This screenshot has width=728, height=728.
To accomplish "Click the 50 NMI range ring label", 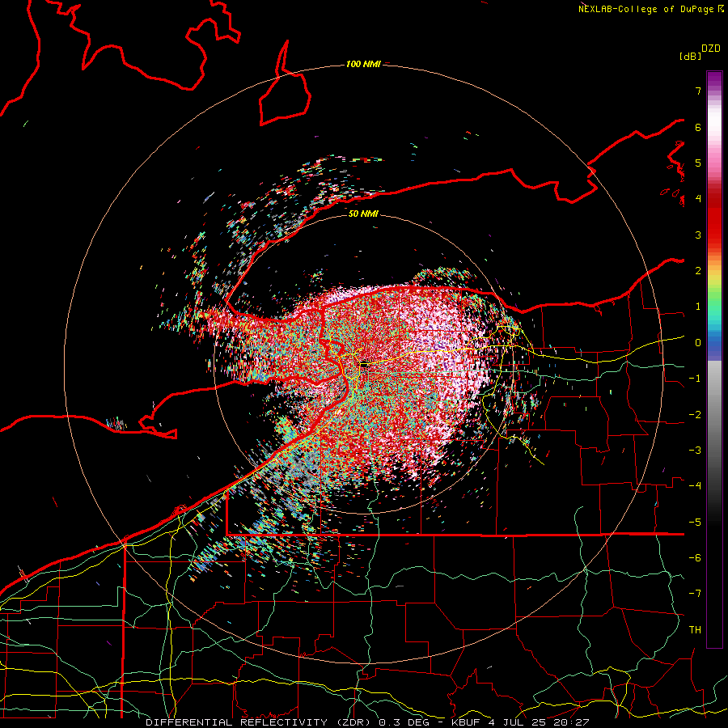I will tap(363, 214).
